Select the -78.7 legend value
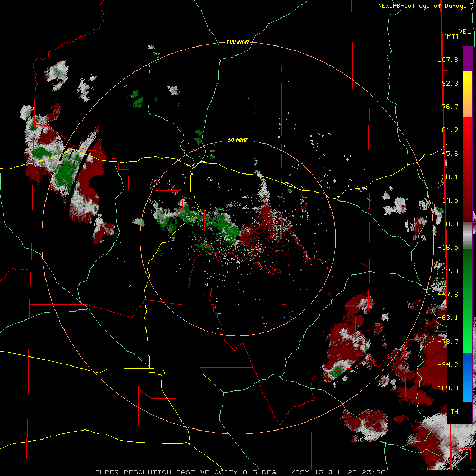The height and width of the screenshot is (476, 476). pos(448,342)
